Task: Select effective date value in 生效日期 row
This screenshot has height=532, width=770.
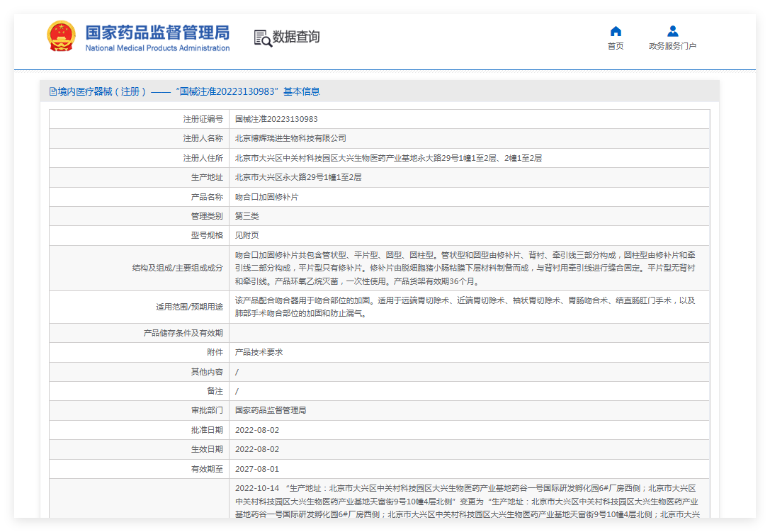Action: (257, 449)
